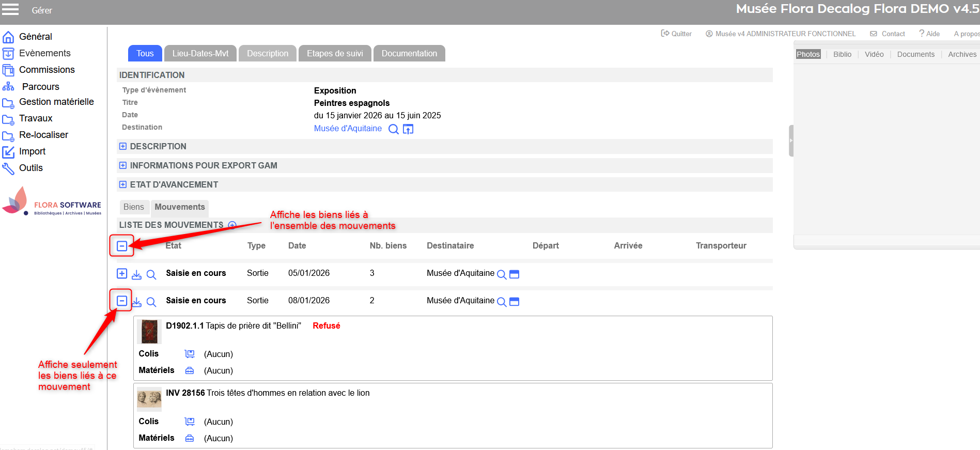Select the Biens tab

134,207
